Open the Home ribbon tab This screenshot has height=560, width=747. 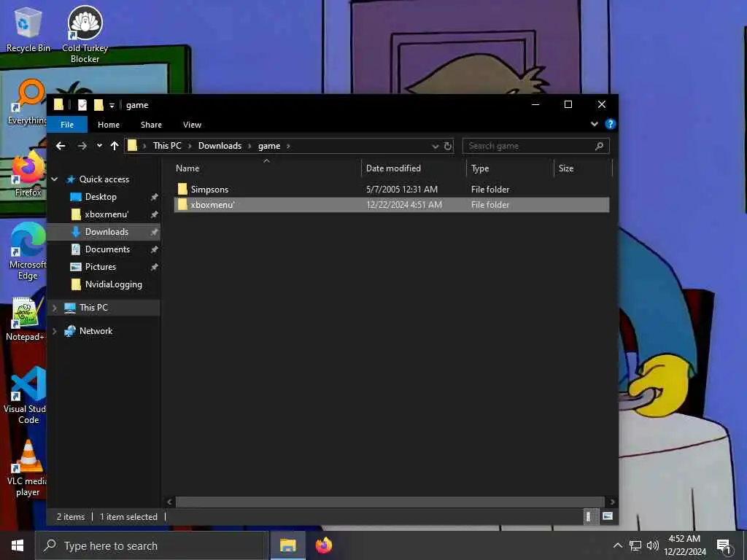coord(109,124)
